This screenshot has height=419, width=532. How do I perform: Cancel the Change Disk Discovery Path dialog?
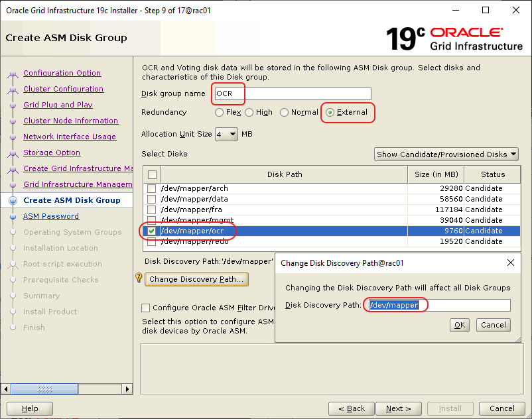[x=494, y=325]
